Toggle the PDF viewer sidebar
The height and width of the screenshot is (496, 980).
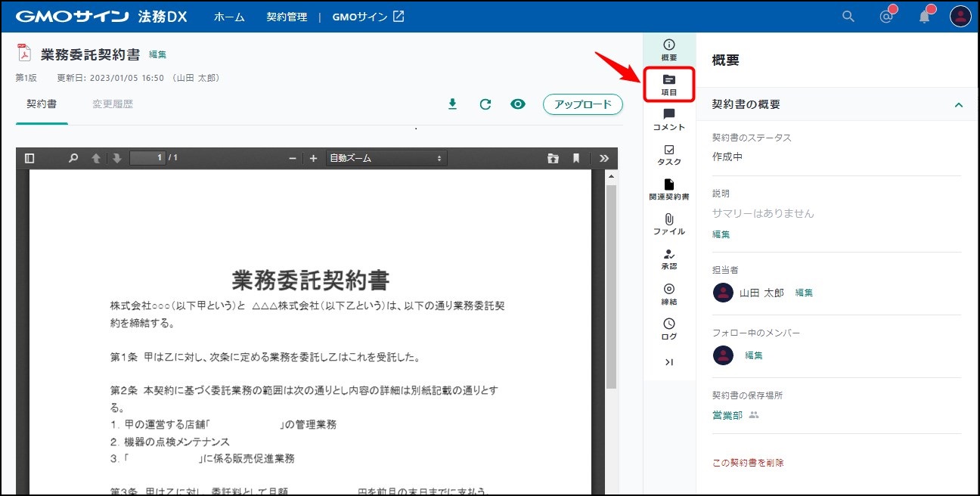tap(29, 158)
